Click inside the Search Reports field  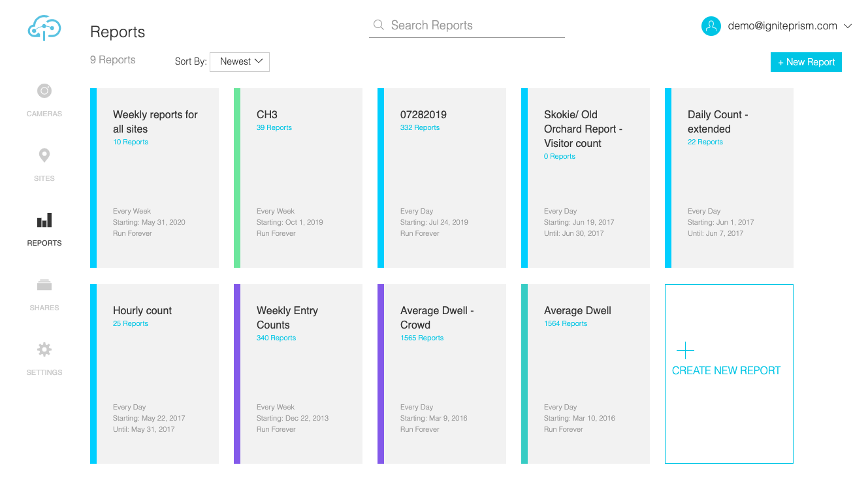point(467,25)
